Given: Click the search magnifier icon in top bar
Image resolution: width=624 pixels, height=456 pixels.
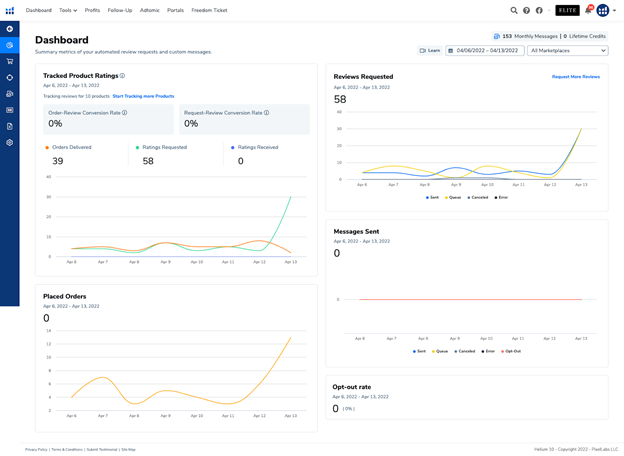Looking at the screenshot, I should 514,10.
